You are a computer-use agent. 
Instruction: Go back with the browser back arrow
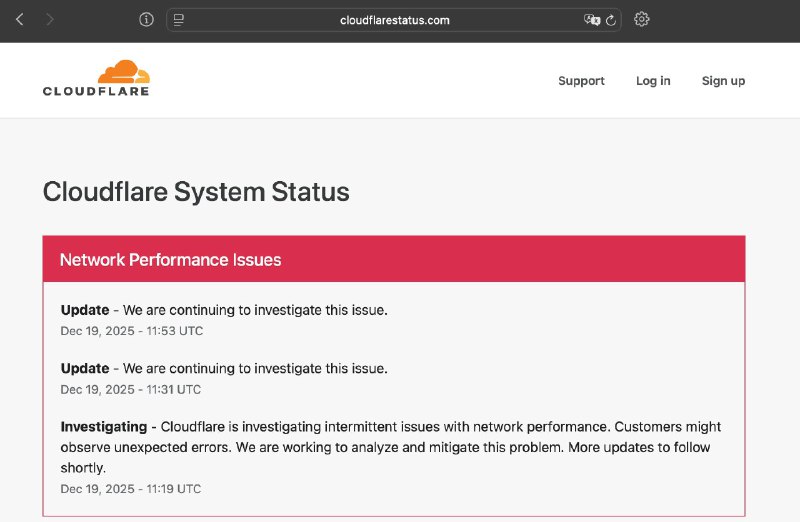pos(20,20)
